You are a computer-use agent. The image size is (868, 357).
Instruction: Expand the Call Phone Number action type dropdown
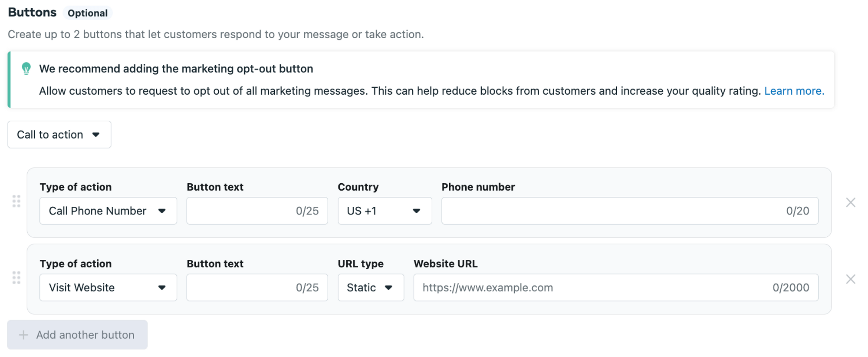(108, 211)
